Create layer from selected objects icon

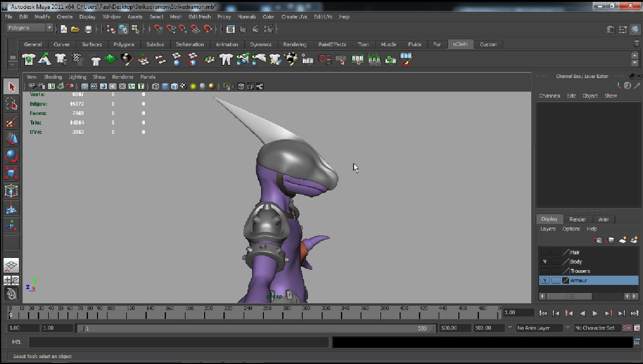[634, 240]
